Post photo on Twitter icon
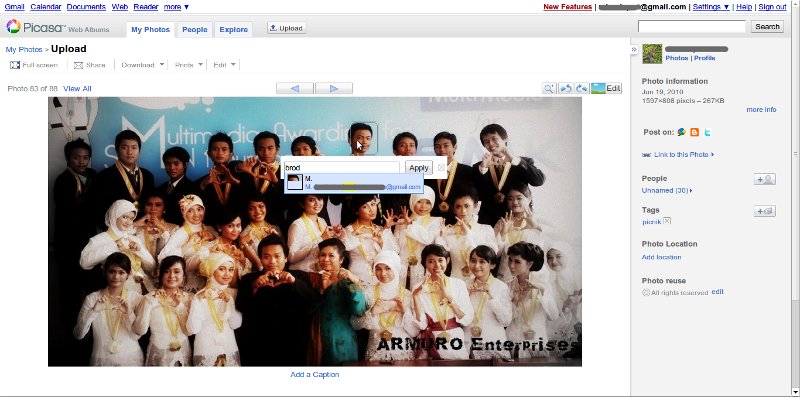Screen dimensions: 800x397 click(x=707, y=132)
